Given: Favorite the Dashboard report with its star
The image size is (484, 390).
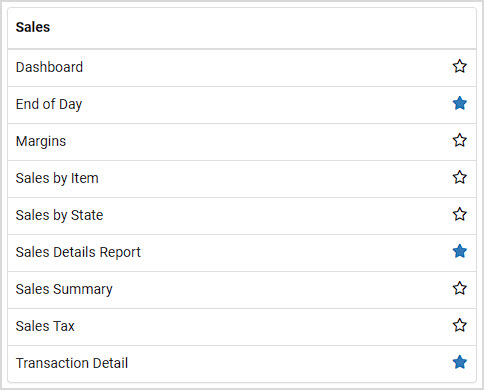Looking at the screenshot, I should [x=460, y=66].
